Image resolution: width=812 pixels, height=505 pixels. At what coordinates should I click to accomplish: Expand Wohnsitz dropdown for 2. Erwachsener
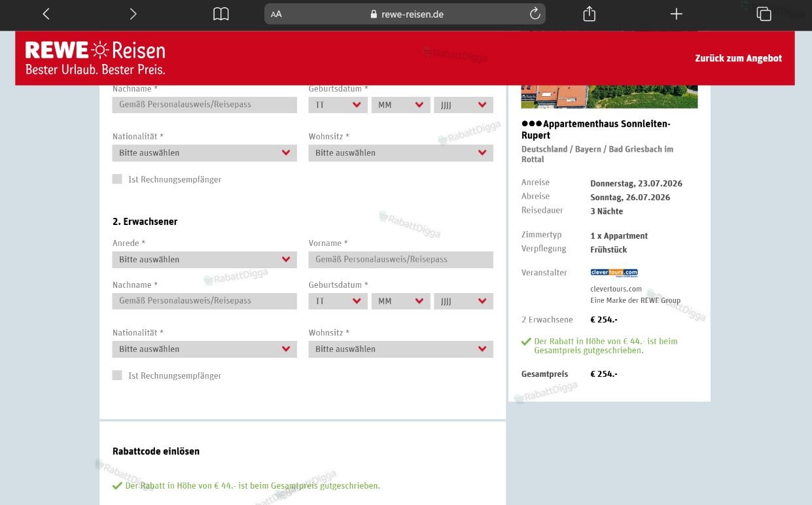pos(401,349)
